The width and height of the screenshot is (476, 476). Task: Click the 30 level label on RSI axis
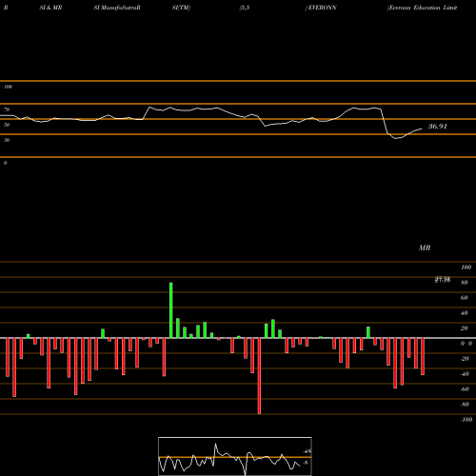pos(7,140)
